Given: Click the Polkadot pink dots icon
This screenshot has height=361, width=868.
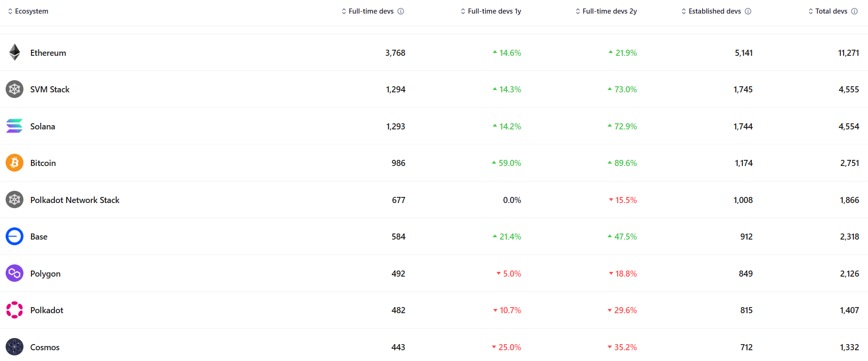Looking at the screenshot, I should coord(15,310).
